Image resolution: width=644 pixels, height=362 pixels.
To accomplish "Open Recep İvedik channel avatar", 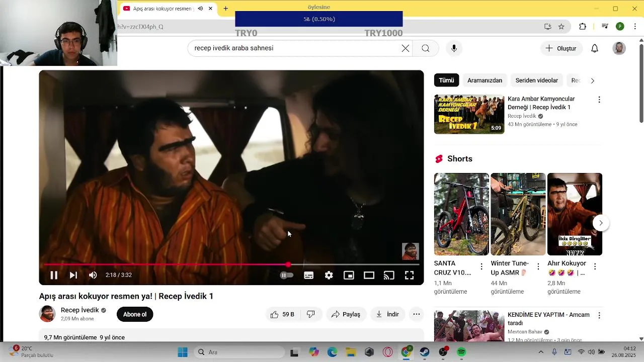I will (x=47, y=314).
